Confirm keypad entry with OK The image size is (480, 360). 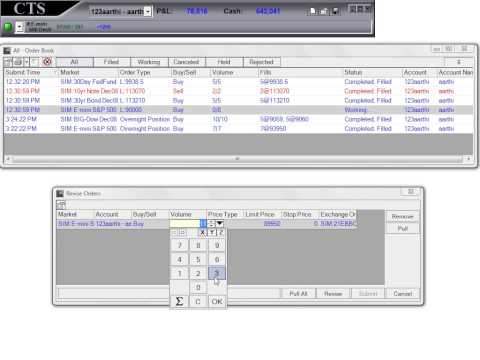(x=217, y=301)
